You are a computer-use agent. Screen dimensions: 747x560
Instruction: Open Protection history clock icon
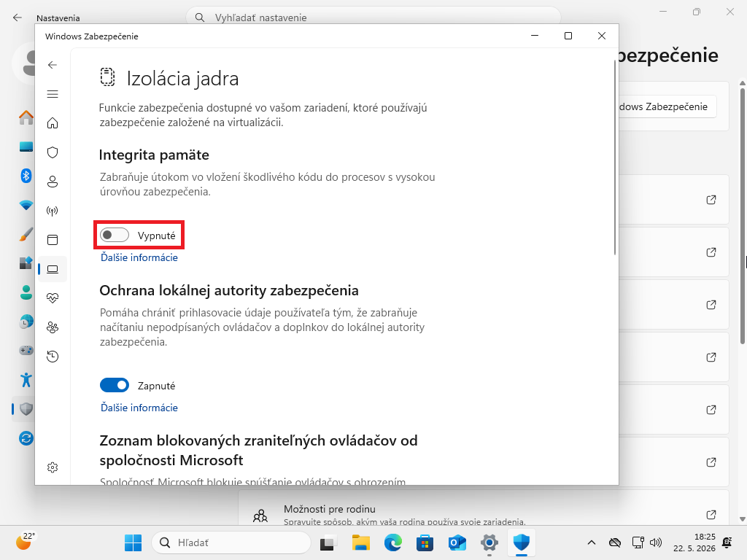tap(53, 356)
